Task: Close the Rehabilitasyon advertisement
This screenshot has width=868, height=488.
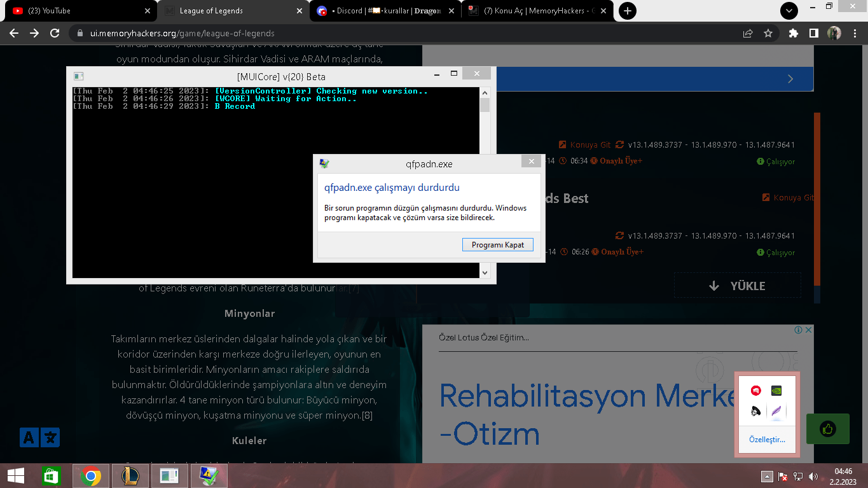Action: [809, 330]
